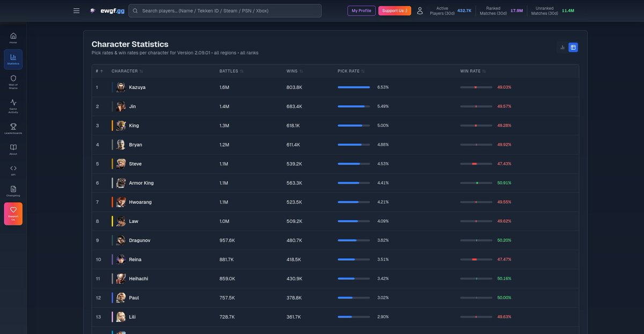Viewport: 644px width, 334px height.
Task: Open Home in the sidebar
Action: [x=13, y=38]
